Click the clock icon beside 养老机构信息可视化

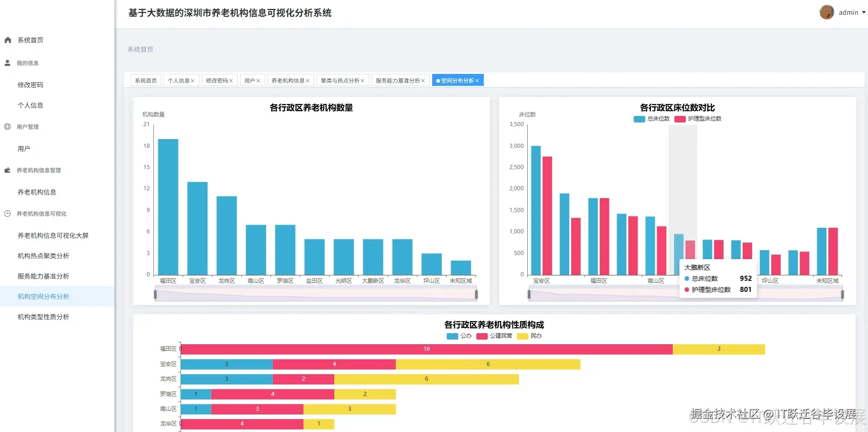[x=7, y=213]
